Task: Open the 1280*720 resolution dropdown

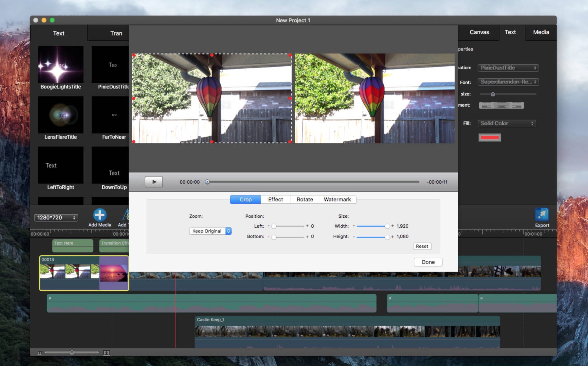Action: 56,218
